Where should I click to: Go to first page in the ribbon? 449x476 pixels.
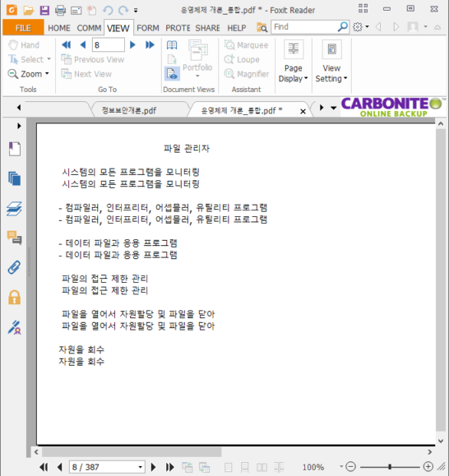click(x=66, y=45)
